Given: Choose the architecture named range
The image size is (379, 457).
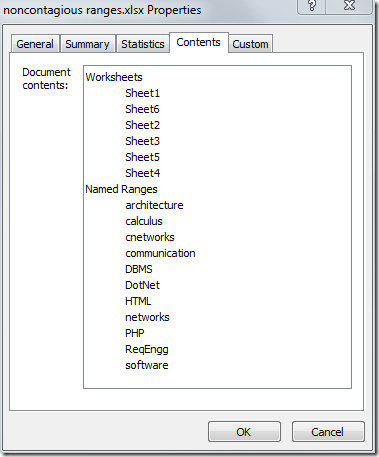Looking at the screenshot, I should pos(154,205).
